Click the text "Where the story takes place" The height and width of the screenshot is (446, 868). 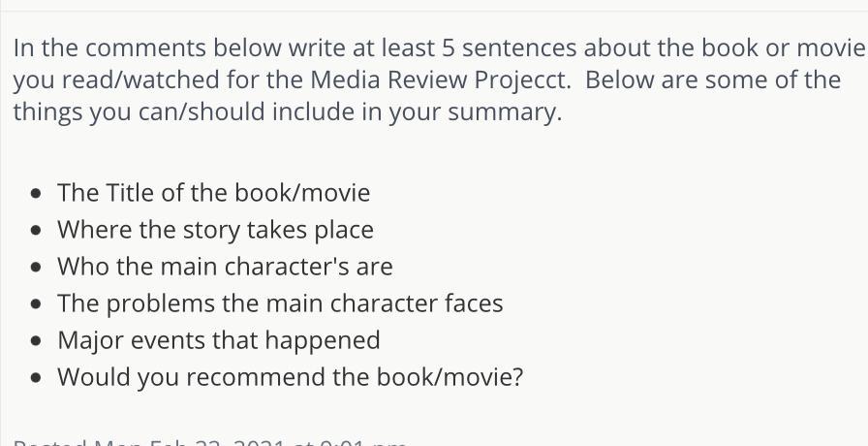pos(215,230)
